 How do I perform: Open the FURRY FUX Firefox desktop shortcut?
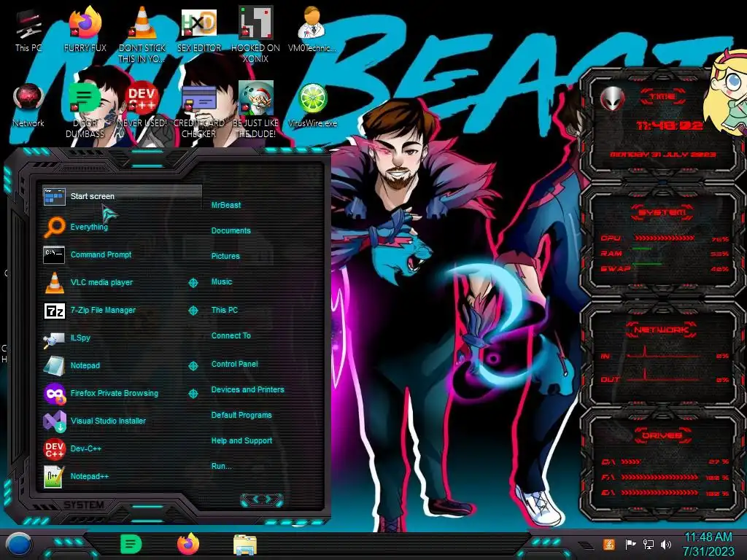(x=85, y=29)
